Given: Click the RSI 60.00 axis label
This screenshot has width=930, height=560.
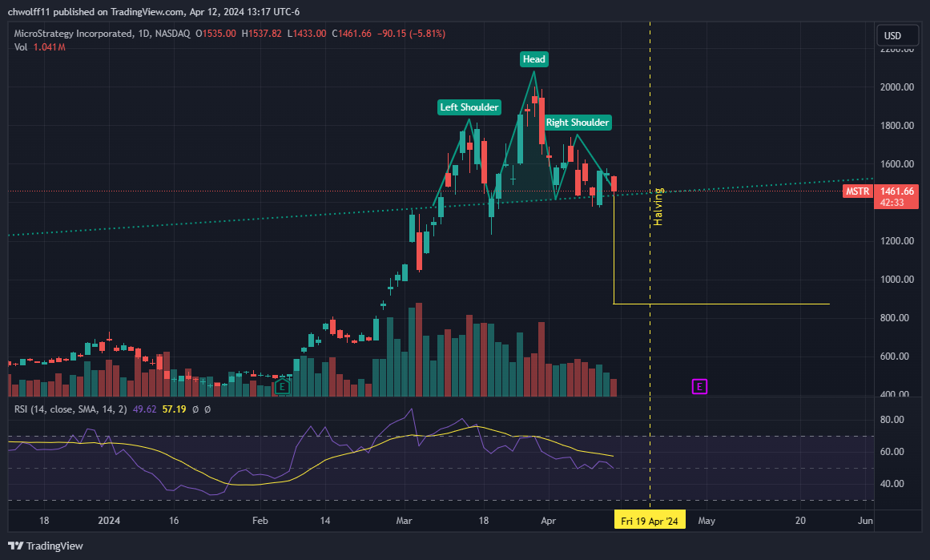Looking at the screenshot, I should coord(892,451).
